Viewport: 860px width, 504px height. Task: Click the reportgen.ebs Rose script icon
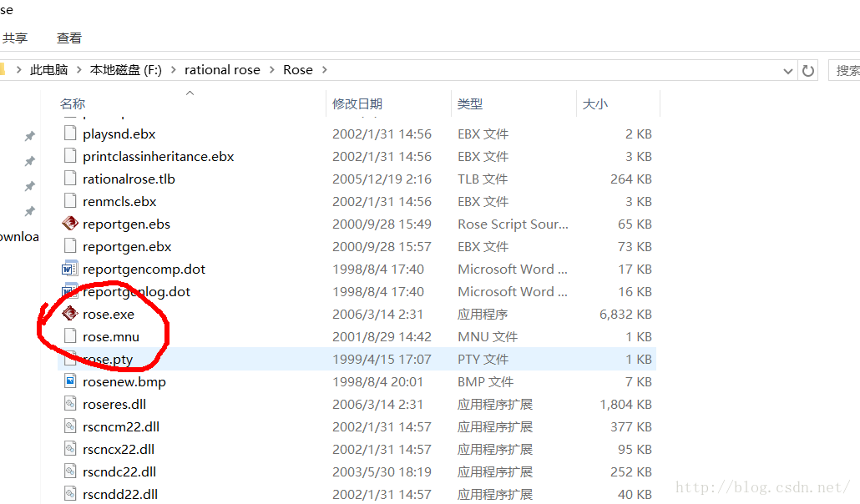(x=69, y=223)
